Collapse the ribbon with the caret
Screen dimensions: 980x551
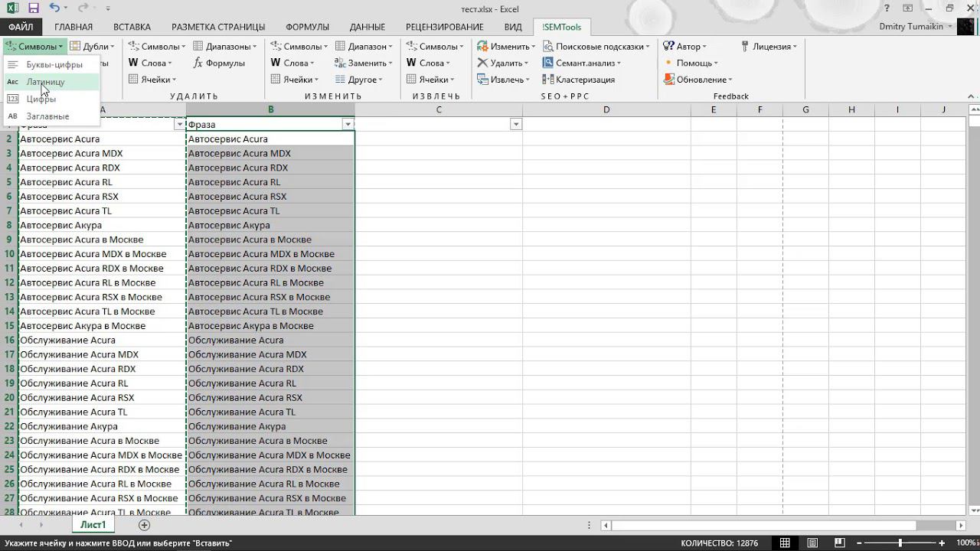click(x=972, y=96)
